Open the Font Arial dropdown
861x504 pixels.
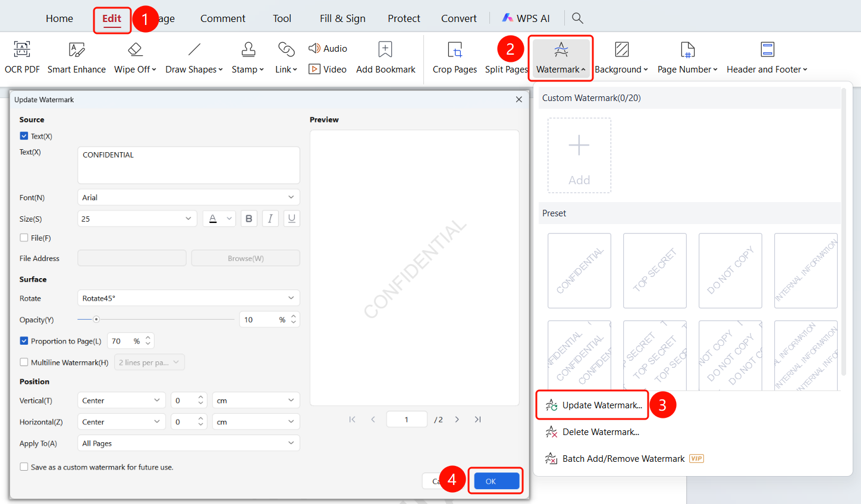(x=188, y=197)
